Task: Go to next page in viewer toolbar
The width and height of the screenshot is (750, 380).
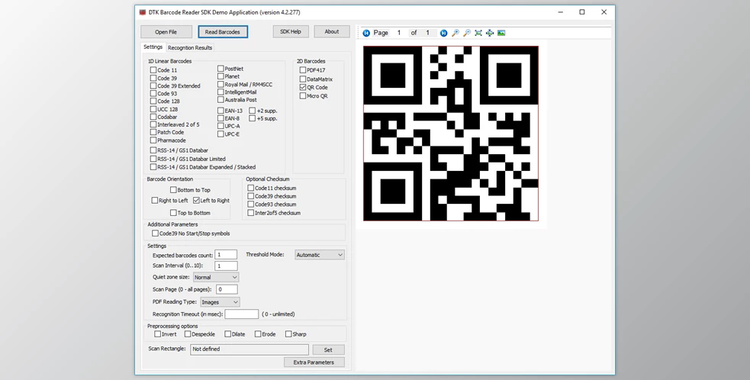Action: 443,33
